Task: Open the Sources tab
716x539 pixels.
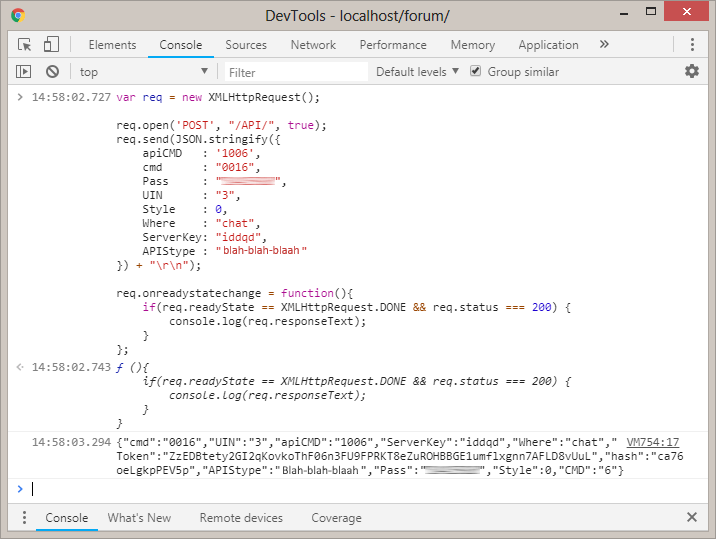Action: (246, 45)
